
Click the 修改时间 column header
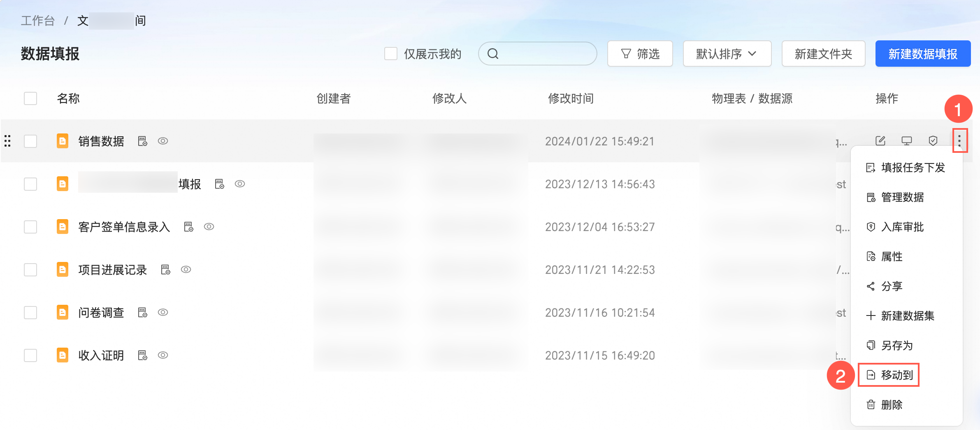pos(571,98)
